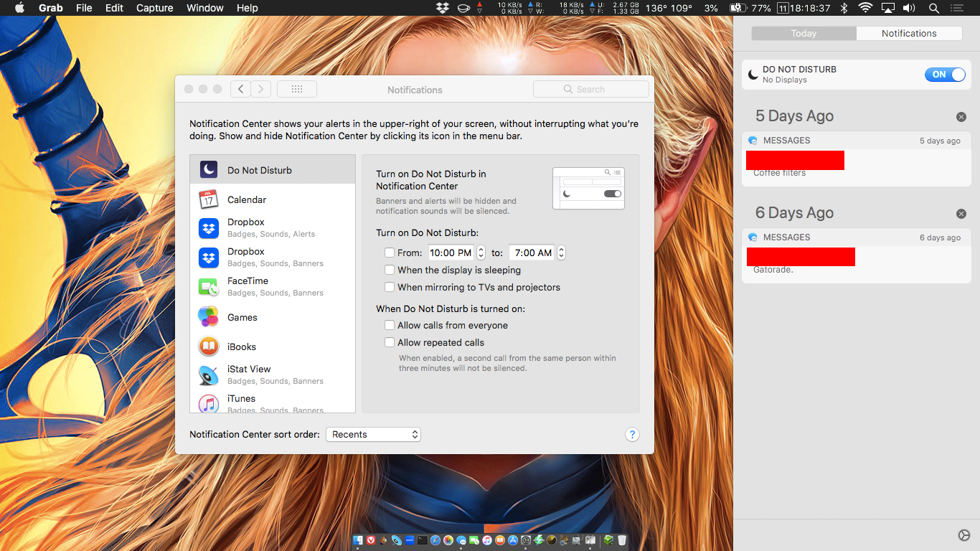Open Vivaldi browser from the Dock
This screenshot has width=980, height=551.
click(371, 540)
